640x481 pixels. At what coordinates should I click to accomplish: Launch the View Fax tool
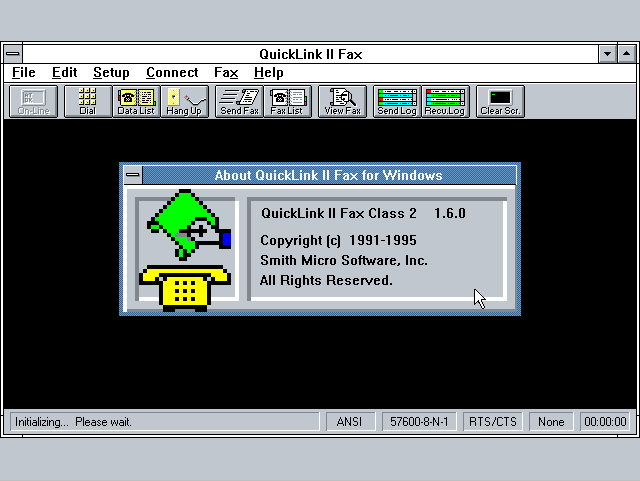click(x=342, y=102)
